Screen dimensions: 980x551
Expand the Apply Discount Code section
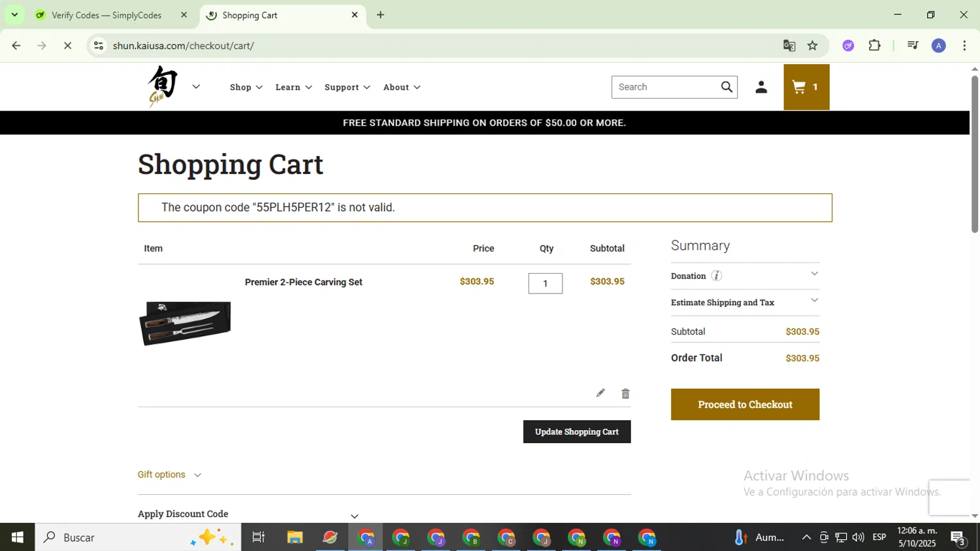pyautogui.click(x=248, y=514)
